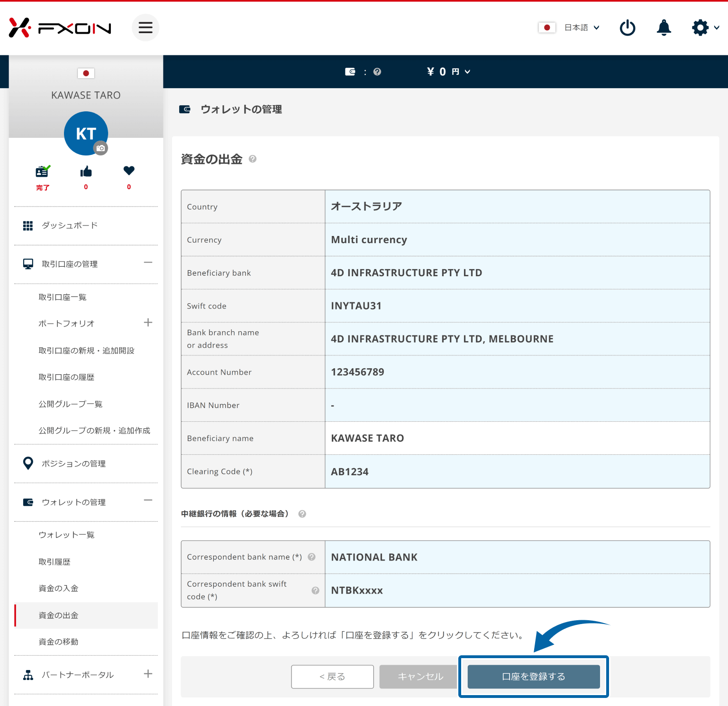
Task: Open 取引口座の履歴
Action: click(x=66, y=377)
